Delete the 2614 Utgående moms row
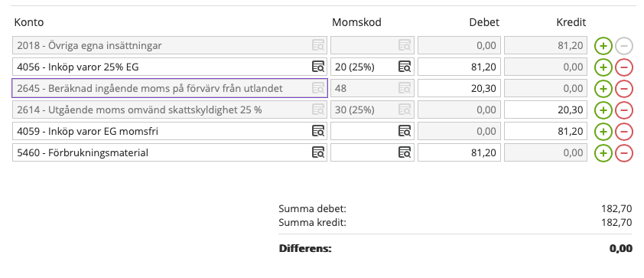 tap(624, 110)
